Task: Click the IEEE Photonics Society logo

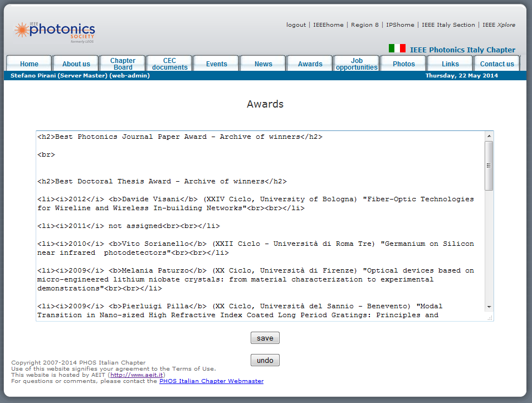Action: (x=55, y=32)
